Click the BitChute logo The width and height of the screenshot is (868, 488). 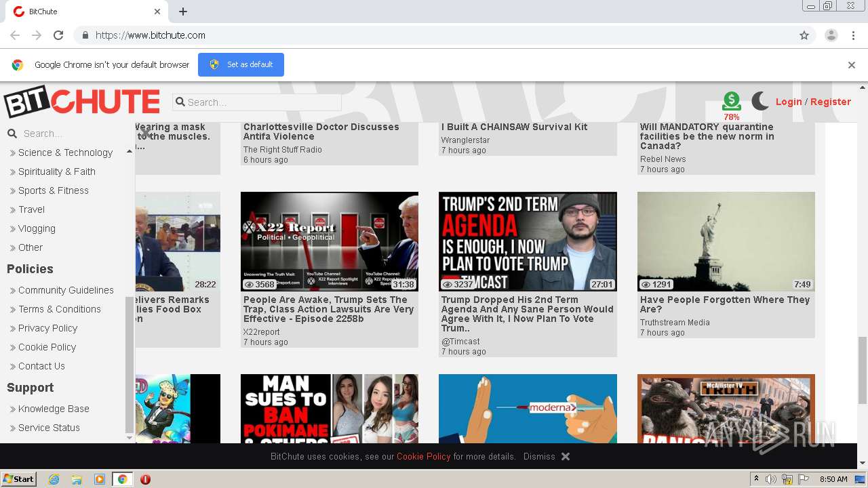82,102
